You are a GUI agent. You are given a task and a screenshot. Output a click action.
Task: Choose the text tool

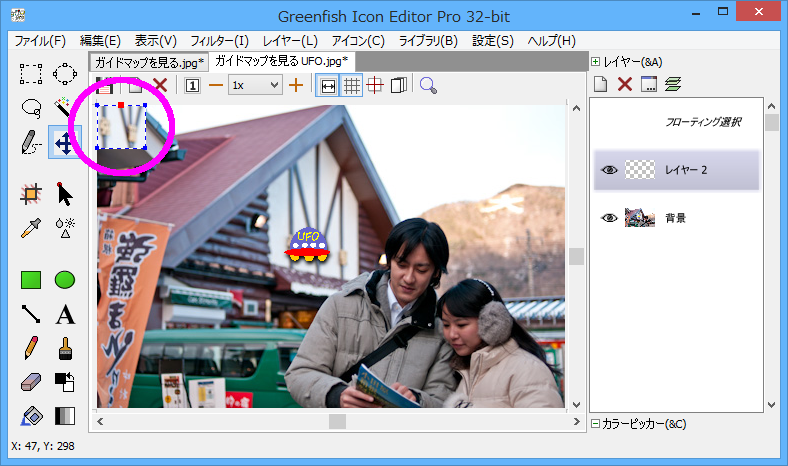click(x=65, y=315)
